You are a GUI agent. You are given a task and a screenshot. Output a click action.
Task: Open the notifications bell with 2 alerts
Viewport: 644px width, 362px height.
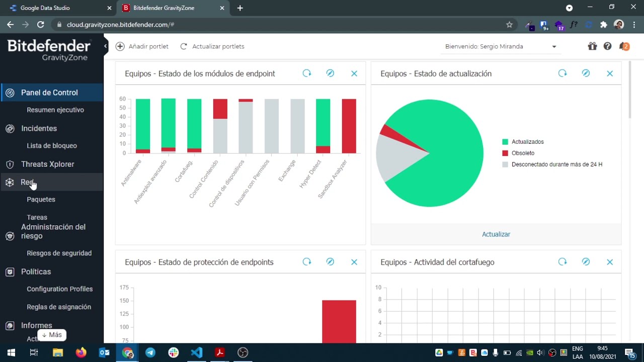(624, 46)
